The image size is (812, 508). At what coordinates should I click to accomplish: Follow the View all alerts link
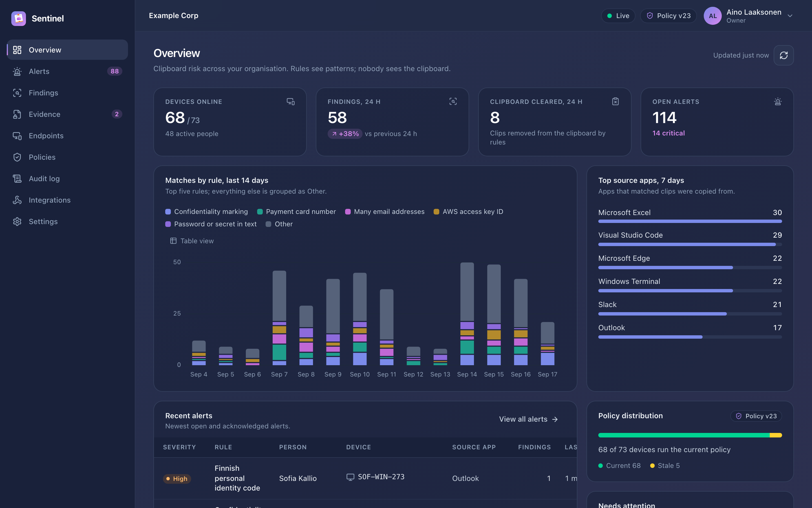[528, 419]
